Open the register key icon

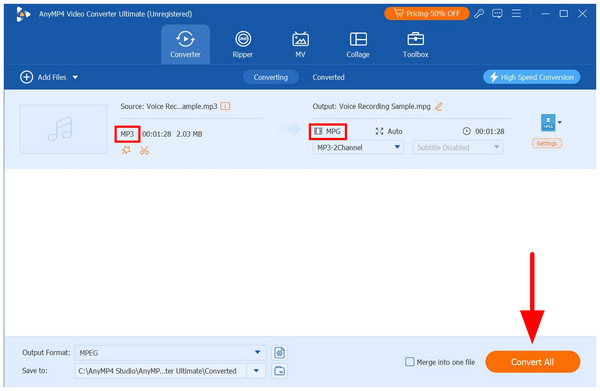click(479, 14)
